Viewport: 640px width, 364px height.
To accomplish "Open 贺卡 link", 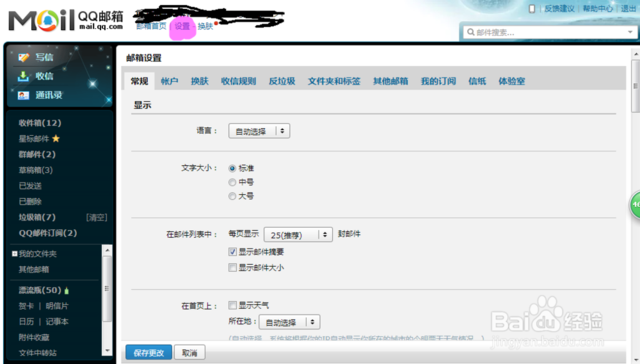I will (x=26, y=306).
